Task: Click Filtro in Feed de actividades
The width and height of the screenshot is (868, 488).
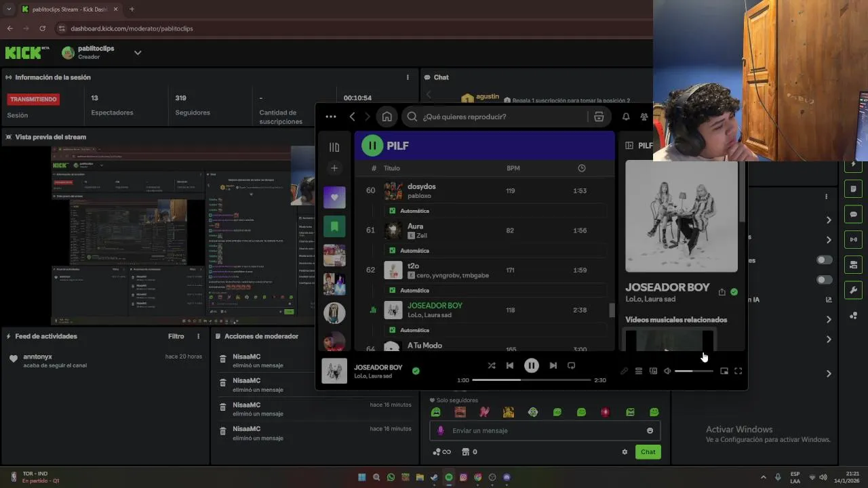Action: click(x=176, y=336)
